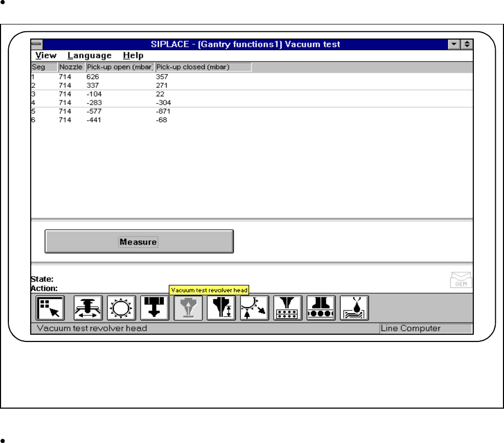Select pick-up open value -283
Viewport: 504px width, 443px height.
coord(94,103)
